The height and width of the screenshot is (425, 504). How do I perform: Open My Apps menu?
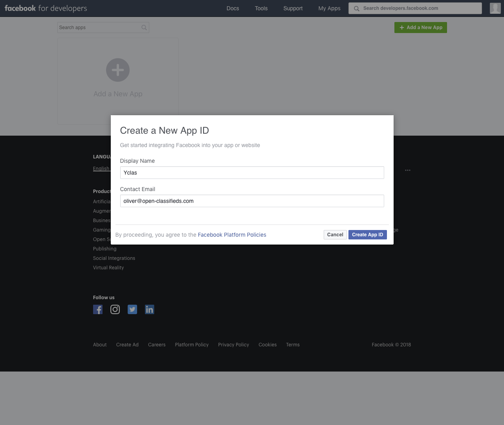329,8
